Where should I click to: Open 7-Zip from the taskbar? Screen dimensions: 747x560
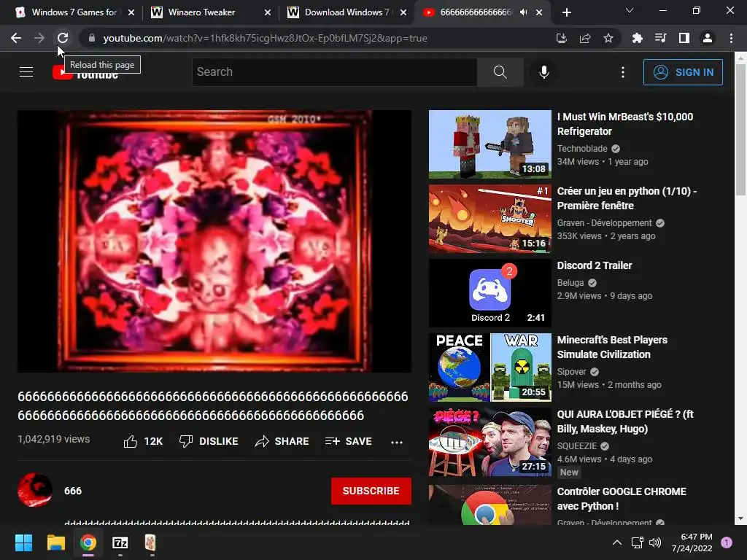click(x=120, y=542)
